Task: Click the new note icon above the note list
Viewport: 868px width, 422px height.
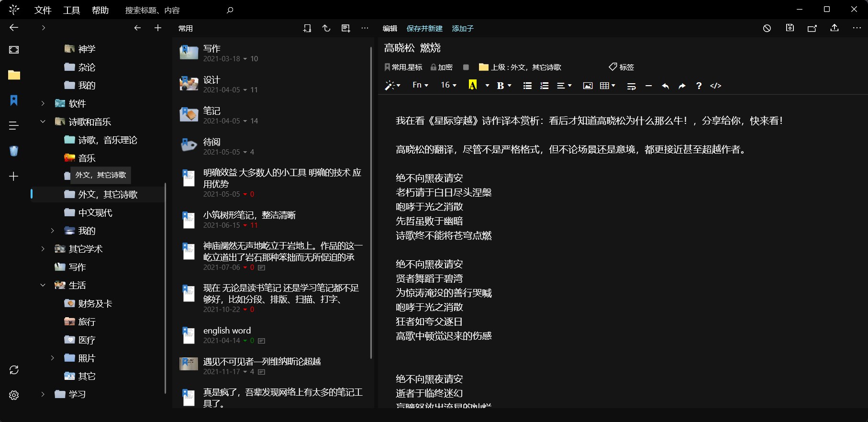Action: [x=345, y=28]
